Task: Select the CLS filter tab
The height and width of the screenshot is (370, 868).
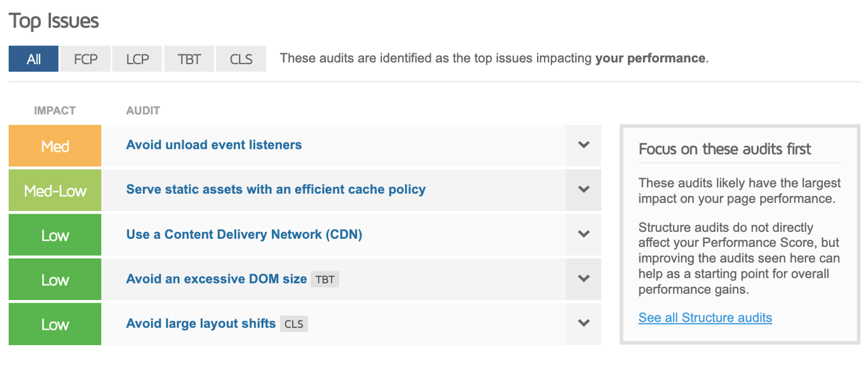Action: click(x=241, y=58)
